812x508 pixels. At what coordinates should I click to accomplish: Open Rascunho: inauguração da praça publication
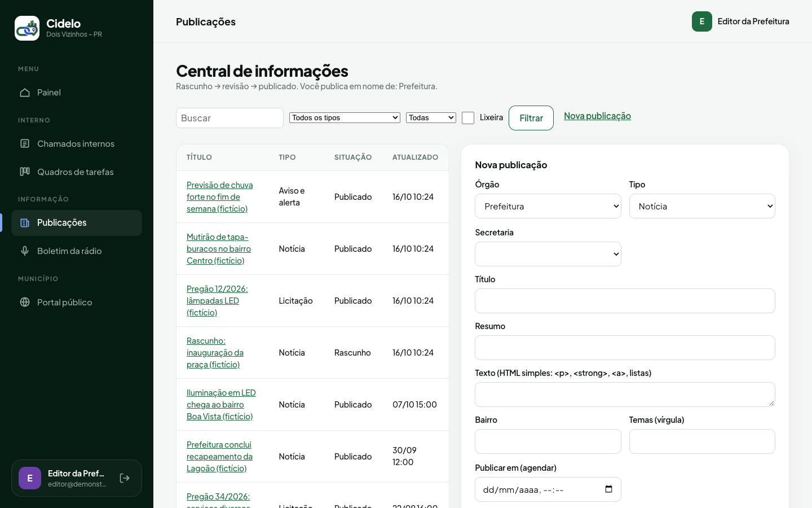tap(215, 353)
